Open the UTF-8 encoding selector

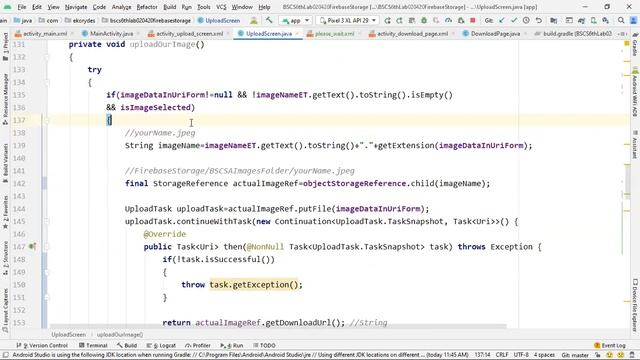click(x=521, y=355)
